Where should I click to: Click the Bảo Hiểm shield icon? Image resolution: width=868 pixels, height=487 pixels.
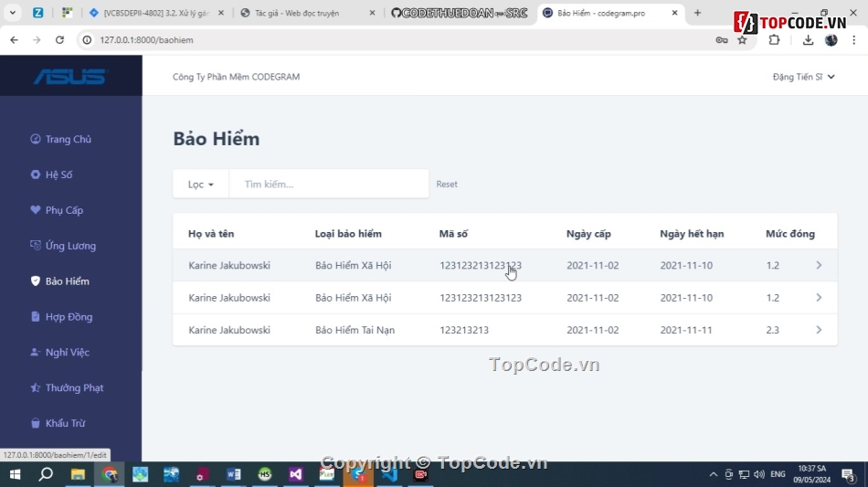click(x=36, y=281)
